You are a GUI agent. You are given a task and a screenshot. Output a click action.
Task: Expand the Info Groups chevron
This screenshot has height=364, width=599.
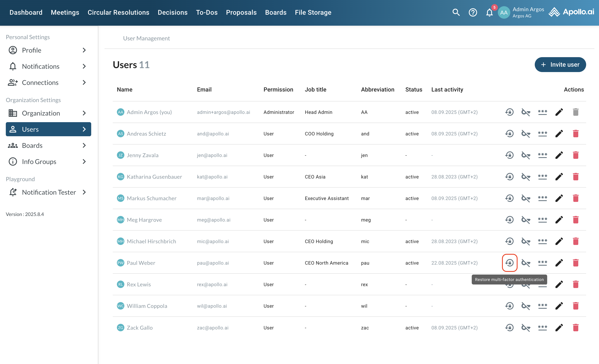pos(84,162)
